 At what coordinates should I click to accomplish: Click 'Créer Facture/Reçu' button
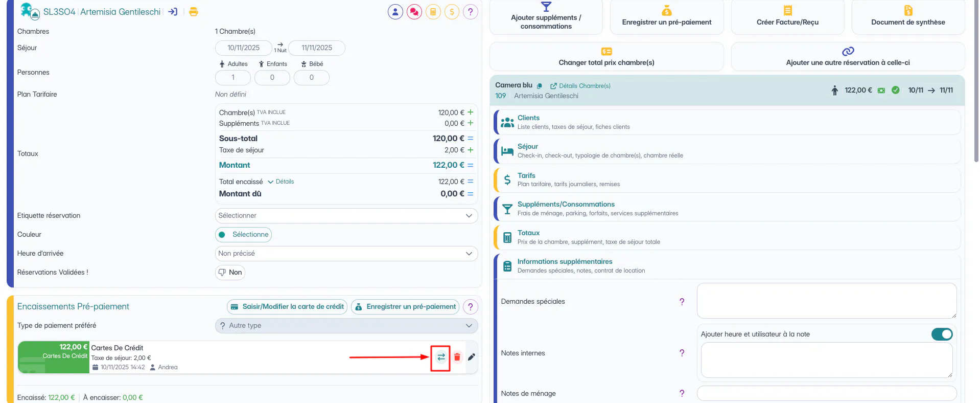pos(787,17)
